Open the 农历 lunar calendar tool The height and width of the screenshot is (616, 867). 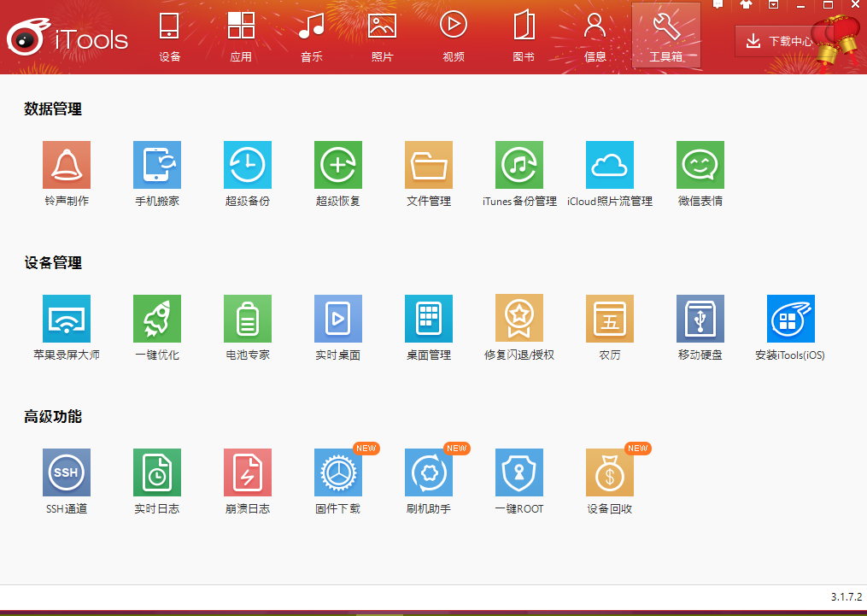point(610,319)
